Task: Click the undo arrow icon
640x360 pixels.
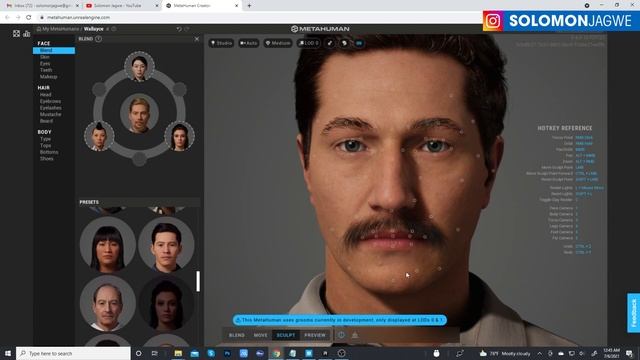Action: 179,29
